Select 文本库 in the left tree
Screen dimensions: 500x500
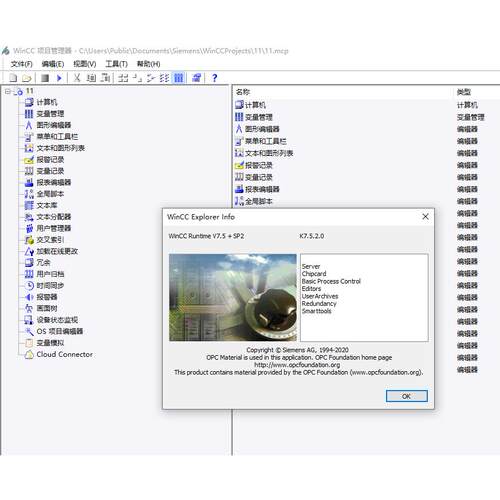click(x=47, y=205)
